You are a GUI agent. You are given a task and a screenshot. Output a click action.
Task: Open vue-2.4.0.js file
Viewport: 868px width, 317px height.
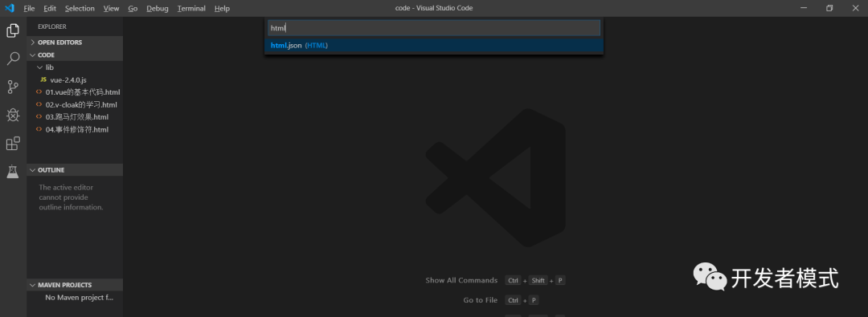[x=75, y=79]
